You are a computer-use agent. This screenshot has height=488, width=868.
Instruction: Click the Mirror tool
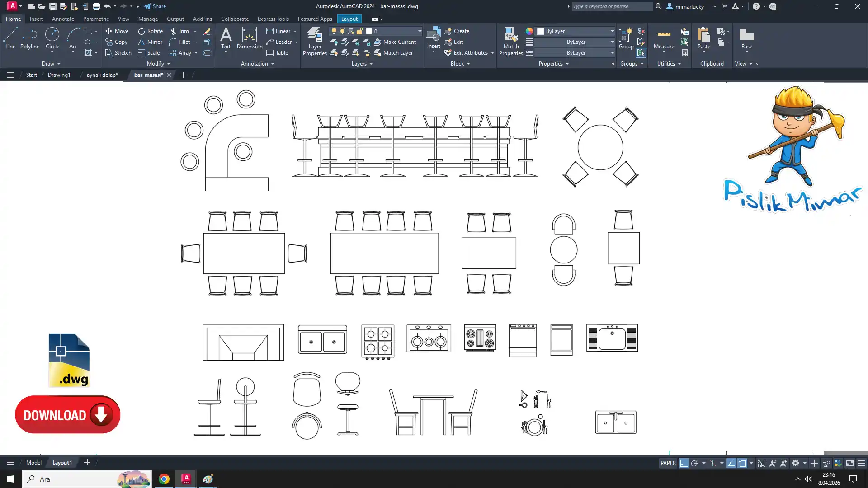(150, 42)
